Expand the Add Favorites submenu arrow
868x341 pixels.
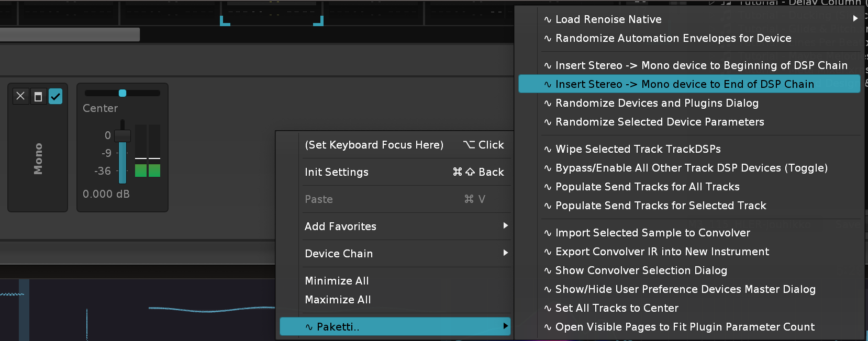click(505, 226)
